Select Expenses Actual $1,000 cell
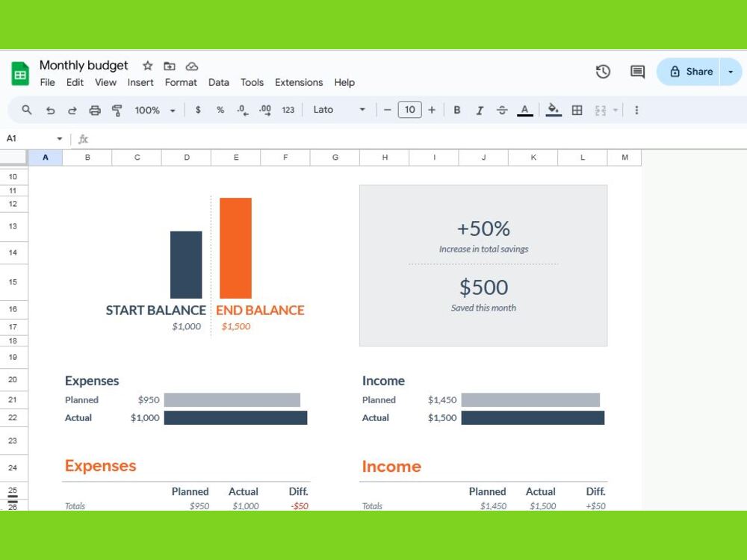This screenshot has height=560, width=747. click(x=145, y=418)
